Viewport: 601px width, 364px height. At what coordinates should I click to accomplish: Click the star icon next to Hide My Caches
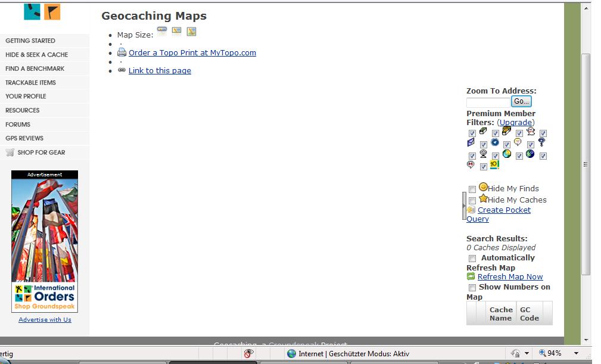pyautogui.click(x=483, y=198)
